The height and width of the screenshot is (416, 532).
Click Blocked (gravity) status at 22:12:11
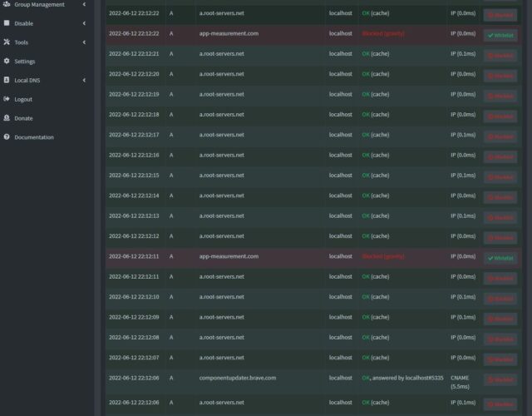tap(383, 256)
